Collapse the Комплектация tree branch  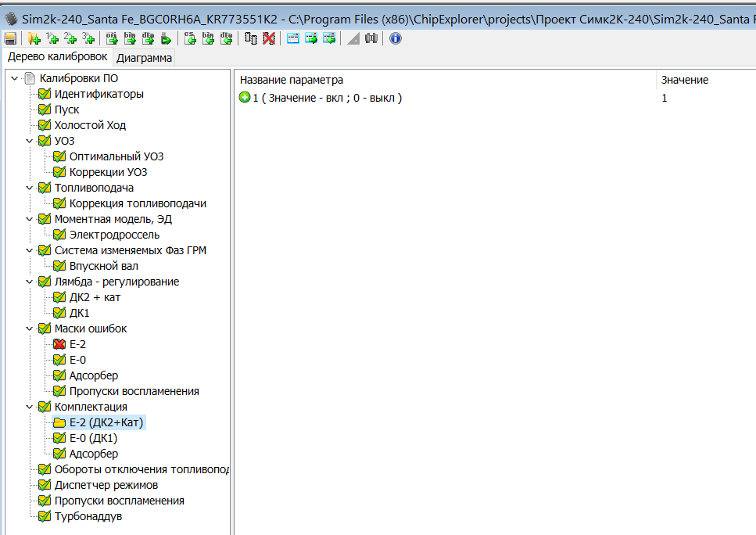30,407
